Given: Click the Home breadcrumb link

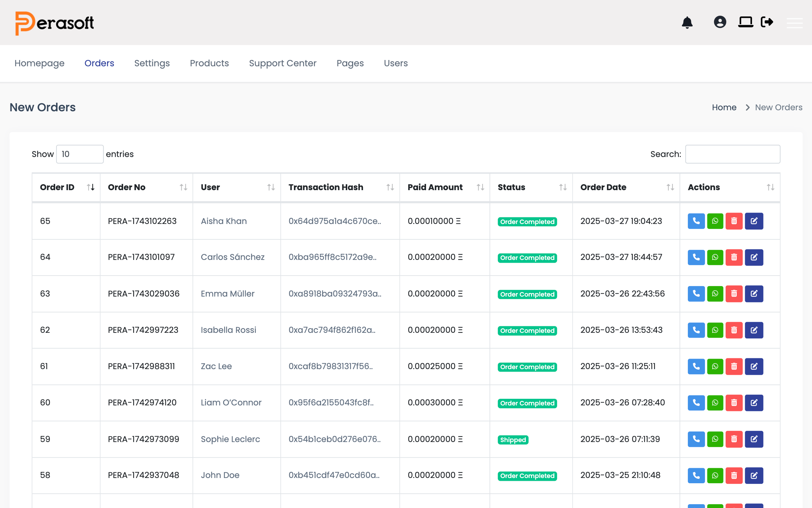Looking at the screenshot, I should click(x=724, y=107).
